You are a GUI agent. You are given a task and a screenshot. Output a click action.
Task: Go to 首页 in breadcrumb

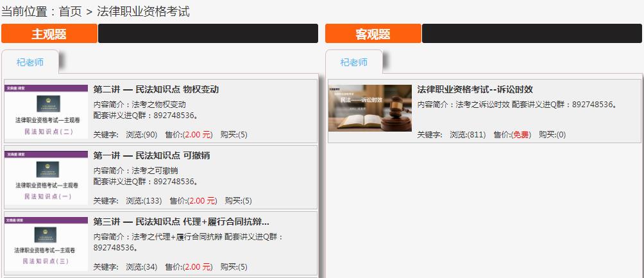pyautogui.click(x=71, y=12)
